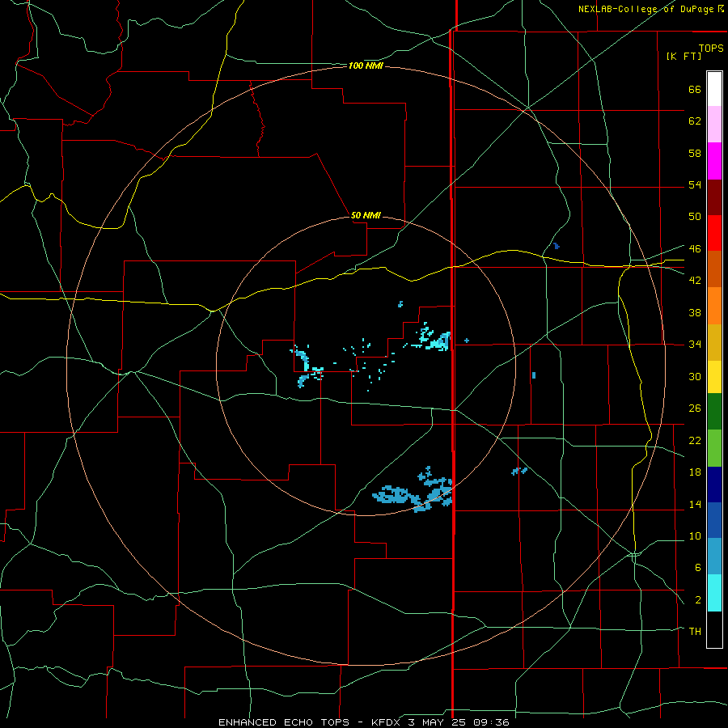This screenshot has width=728, height=728.
Task: Select the light green legend swatch
Action: click(x=714, y=448)
